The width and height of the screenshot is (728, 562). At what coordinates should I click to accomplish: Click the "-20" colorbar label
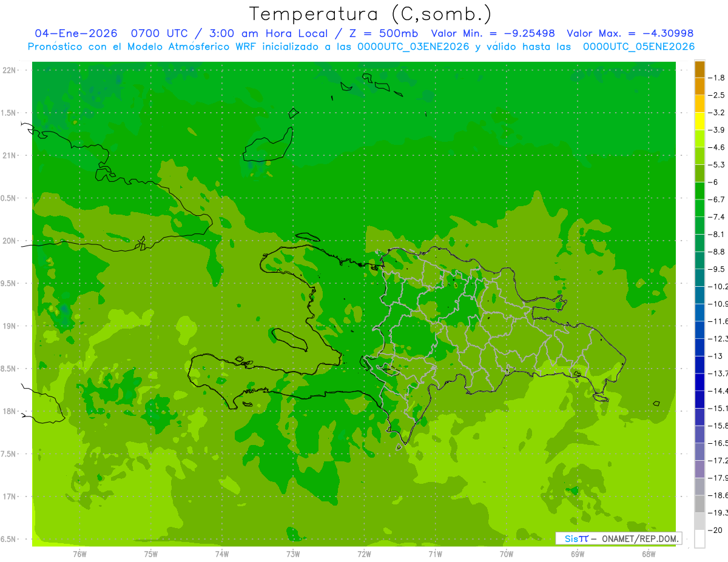[716, 530]
